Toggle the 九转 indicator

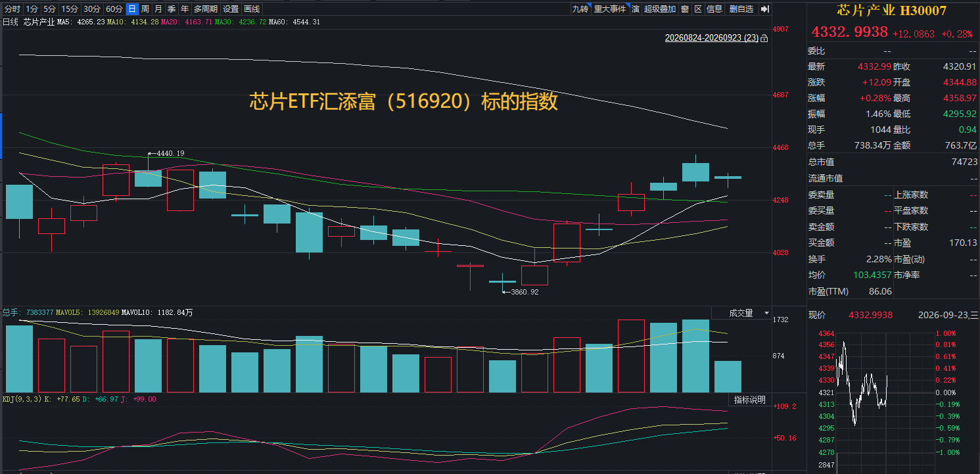[580, 9]
